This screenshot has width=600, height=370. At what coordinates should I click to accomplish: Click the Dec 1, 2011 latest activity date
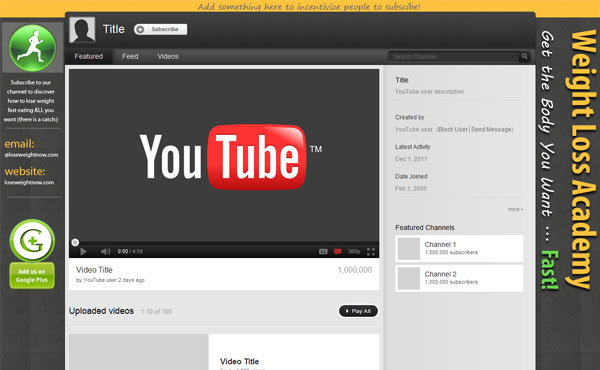tap(411, 159)
